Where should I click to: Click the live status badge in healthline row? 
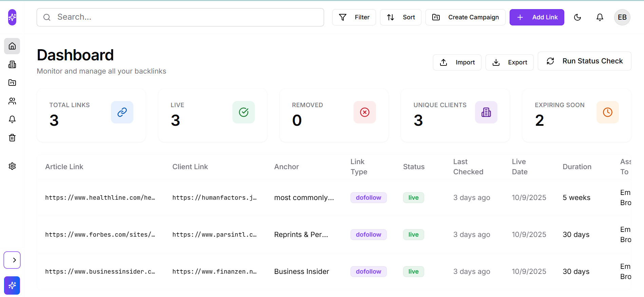pos(414,198)
